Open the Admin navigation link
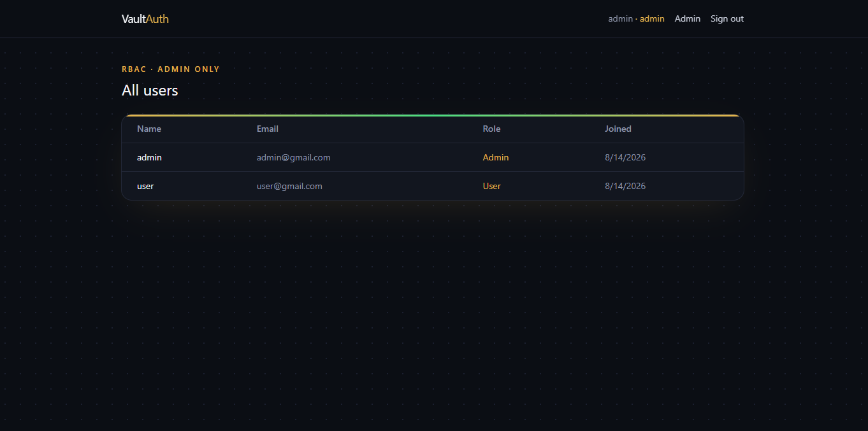 coord(688,19)
